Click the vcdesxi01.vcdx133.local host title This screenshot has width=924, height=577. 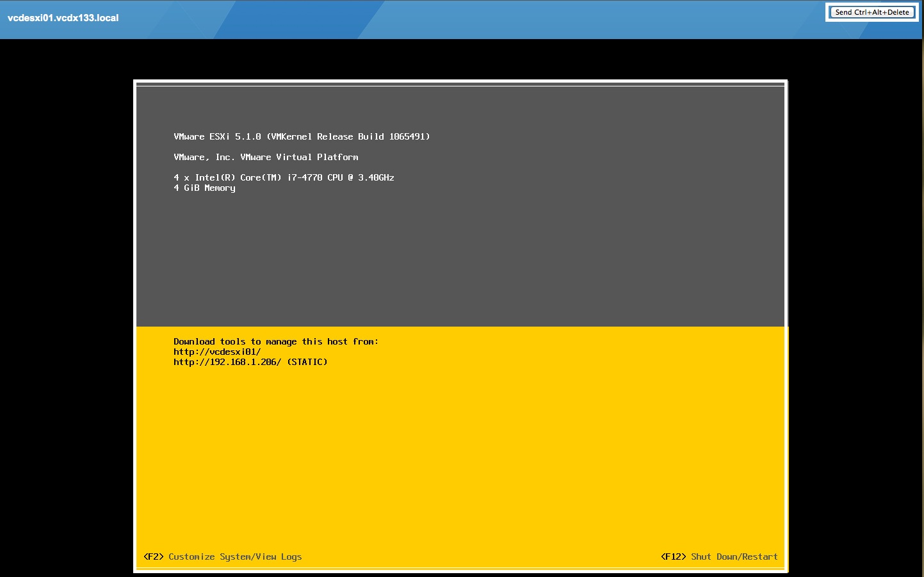tap(63, 18)
